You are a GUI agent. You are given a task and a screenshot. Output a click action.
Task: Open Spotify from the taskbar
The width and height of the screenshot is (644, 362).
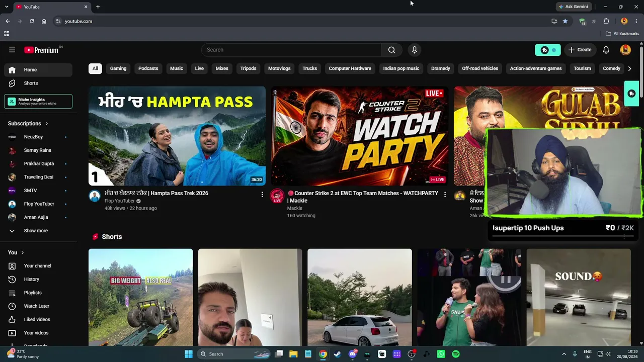pyautogui.click(x=456, y=354)
